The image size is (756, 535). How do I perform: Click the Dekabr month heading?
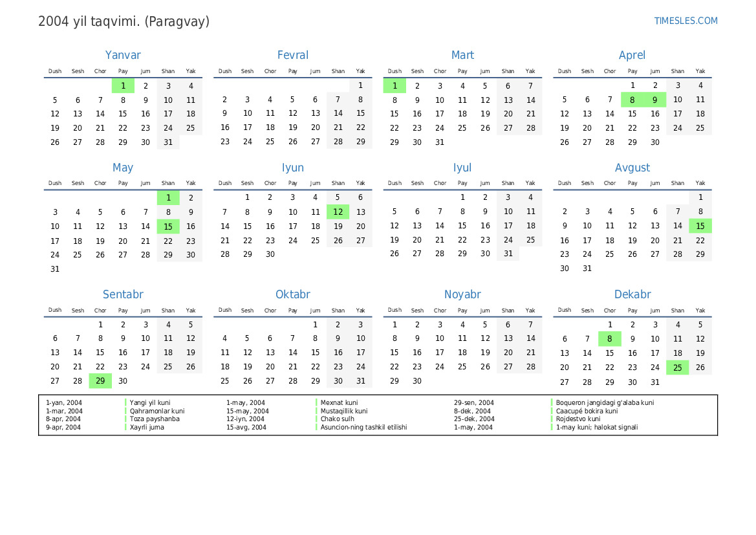[x=632, y=295]
